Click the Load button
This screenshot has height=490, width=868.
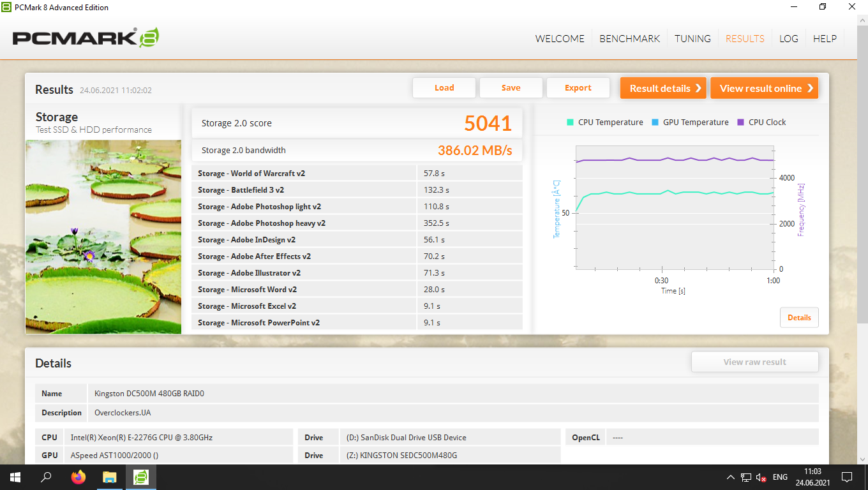click(444, 88)
